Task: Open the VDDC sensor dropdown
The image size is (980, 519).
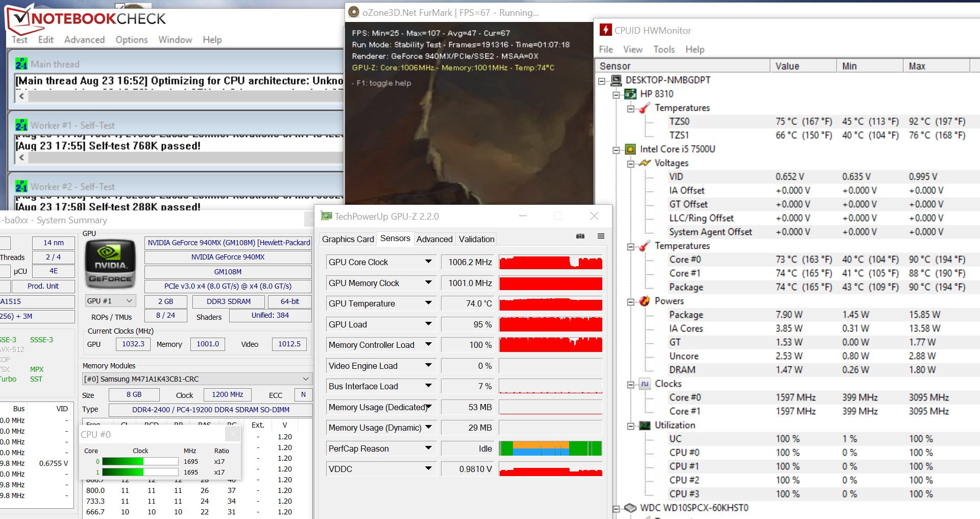Action: pos(428,468)
